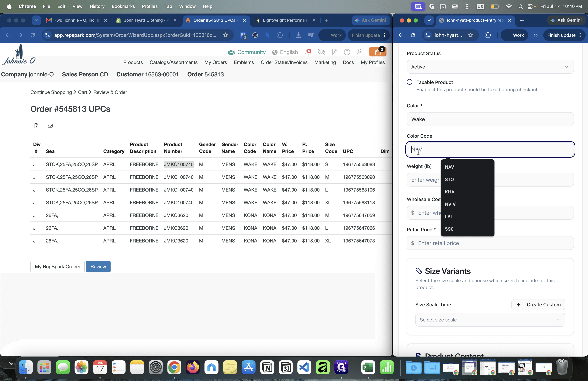Viewport: 588px width, 381px height.
Task: Expand tab search dropdown in right Chrome window
Action: click(x=429, y=20)
